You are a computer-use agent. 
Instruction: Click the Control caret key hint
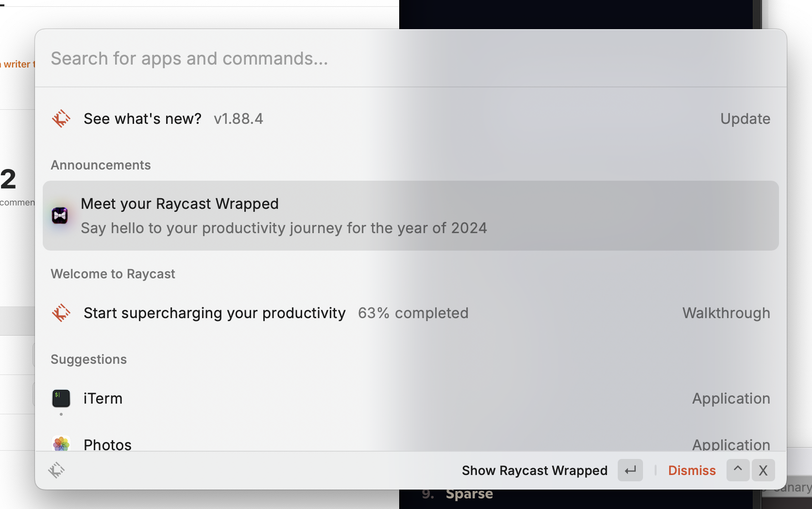738,470
